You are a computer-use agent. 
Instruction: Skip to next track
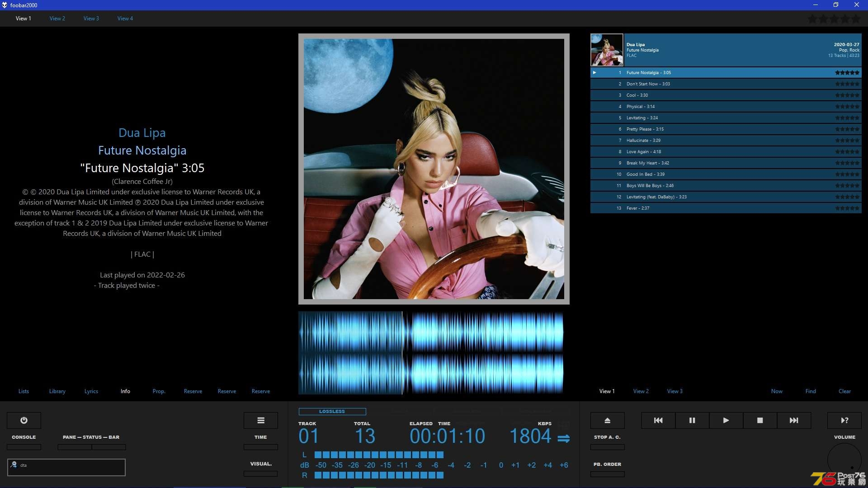tap(794, 420)
